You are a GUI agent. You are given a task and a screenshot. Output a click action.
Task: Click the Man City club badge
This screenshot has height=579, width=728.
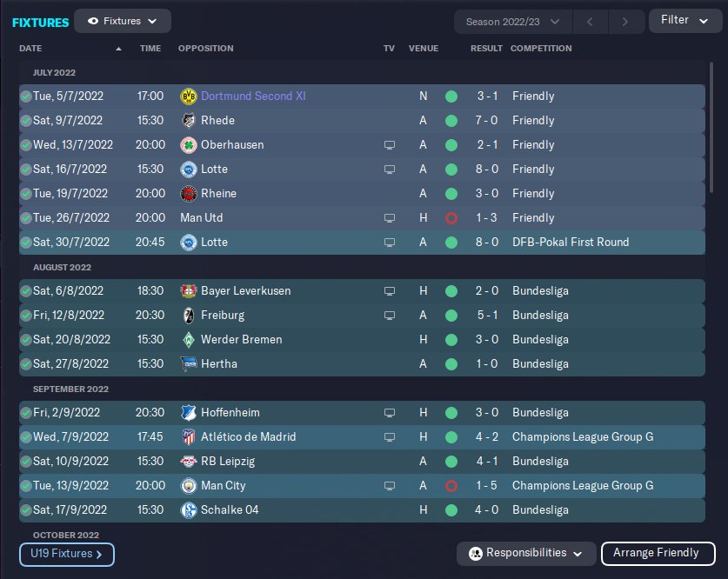[188, 485]
